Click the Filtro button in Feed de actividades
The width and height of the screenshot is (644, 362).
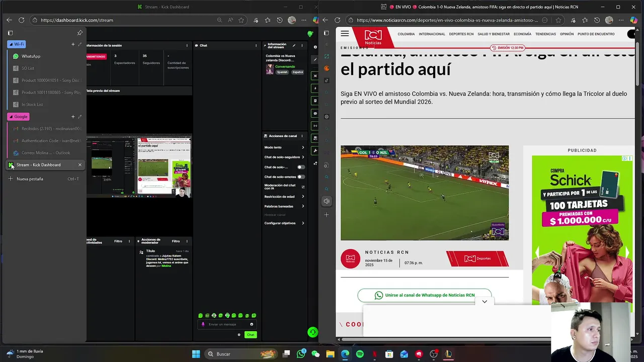click(118, 241)
